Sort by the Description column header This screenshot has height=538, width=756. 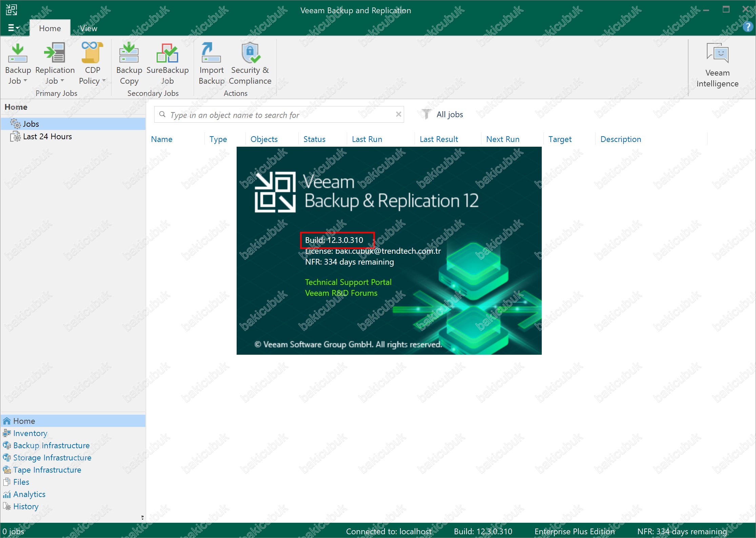[621, 139]
